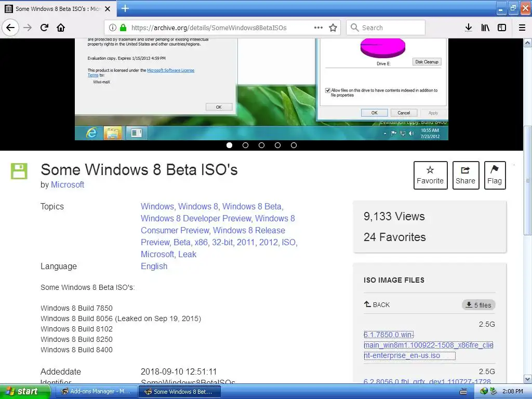Toggle the sidebars icon
This screenshot has width=532, height=399.
[502, 28]
